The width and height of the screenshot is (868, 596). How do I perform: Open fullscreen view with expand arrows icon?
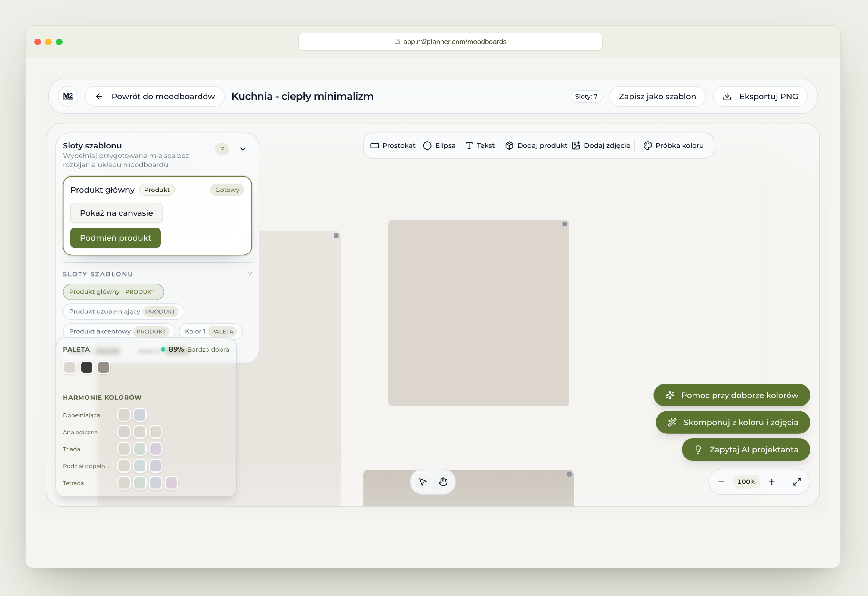point(797,482)
